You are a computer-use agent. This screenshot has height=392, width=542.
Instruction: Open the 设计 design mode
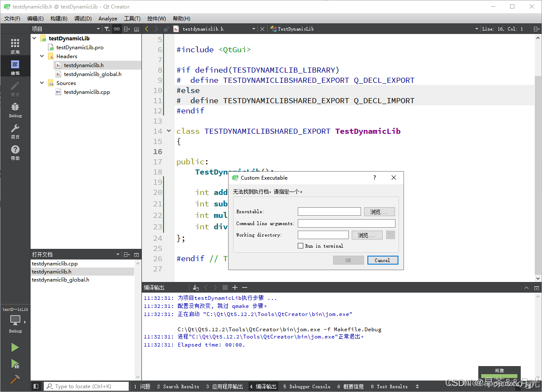click(15, 88)
